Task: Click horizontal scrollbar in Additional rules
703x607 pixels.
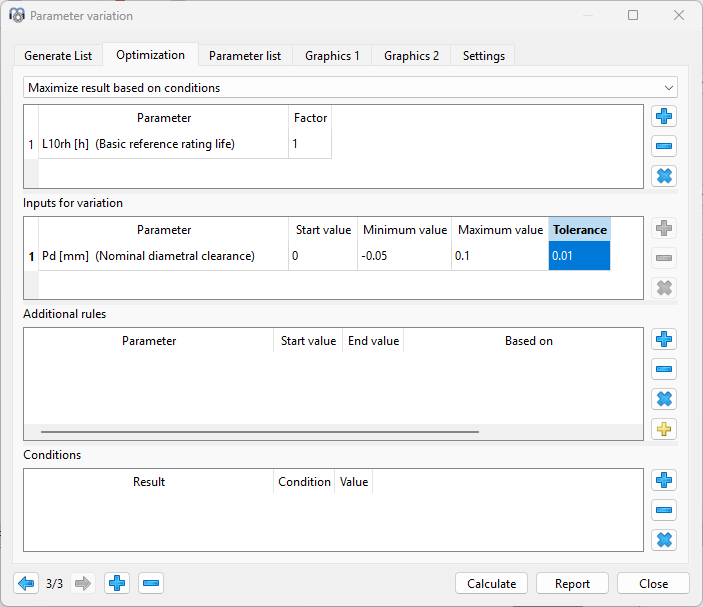Action: click(x=260, y=432)
